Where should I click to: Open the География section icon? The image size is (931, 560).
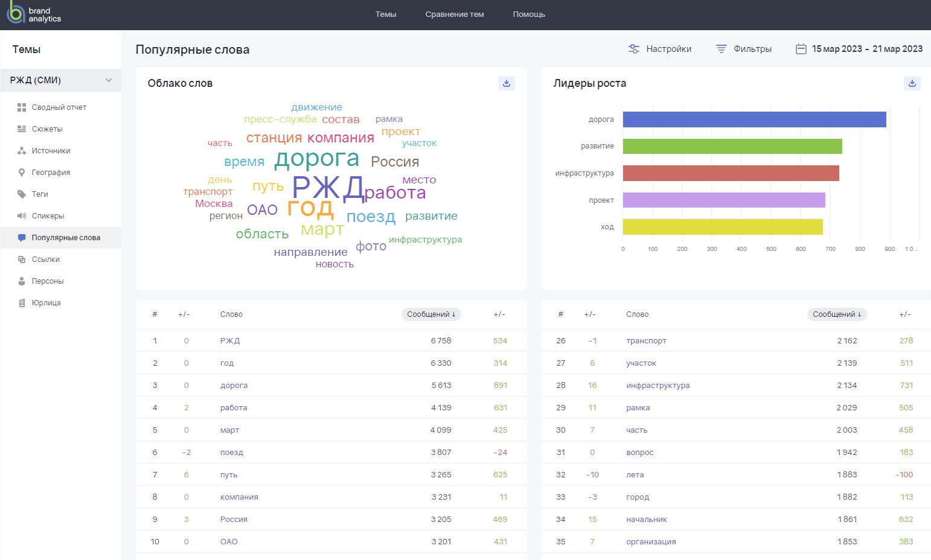click(x=22, y=172)
